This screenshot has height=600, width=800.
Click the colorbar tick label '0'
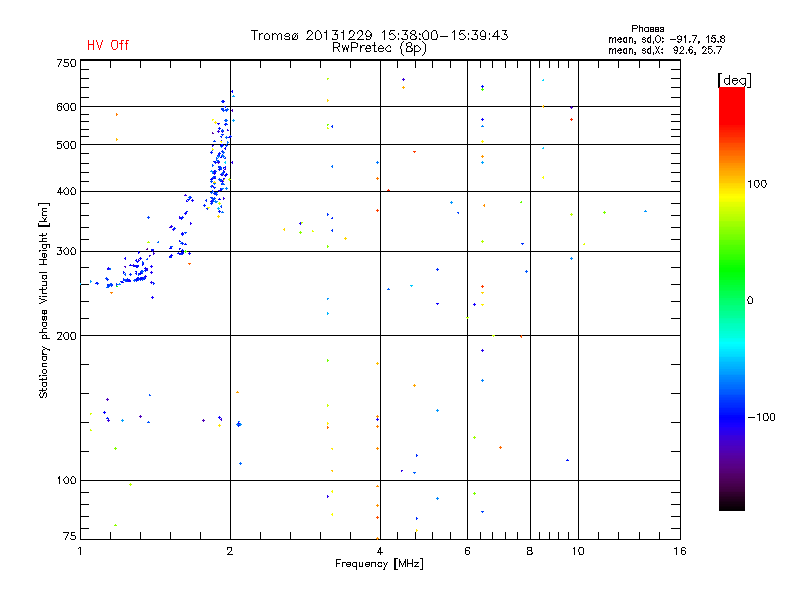click(x=750, y=301)
